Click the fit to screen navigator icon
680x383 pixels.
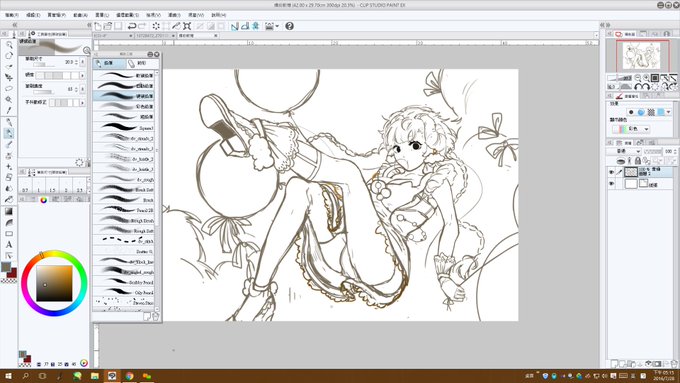655,78
